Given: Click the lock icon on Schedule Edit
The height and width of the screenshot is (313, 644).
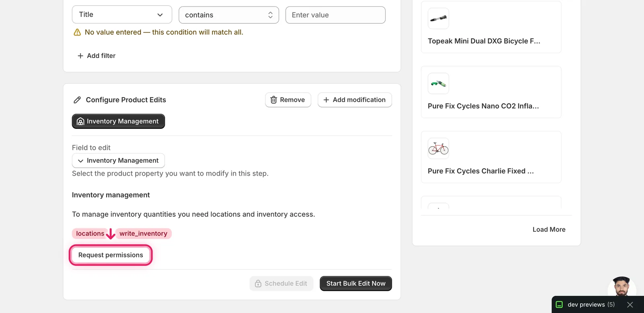Looking at the screenshot, I should (x=258, y=284).
